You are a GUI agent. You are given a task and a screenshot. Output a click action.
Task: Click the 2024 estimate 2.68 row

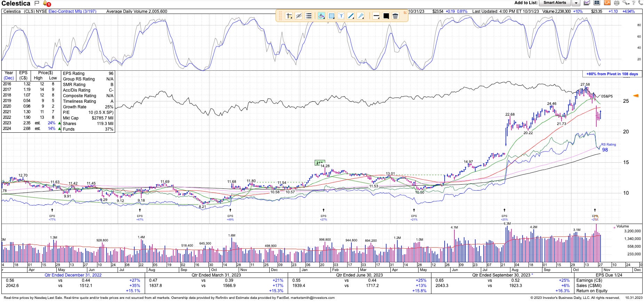32,129
